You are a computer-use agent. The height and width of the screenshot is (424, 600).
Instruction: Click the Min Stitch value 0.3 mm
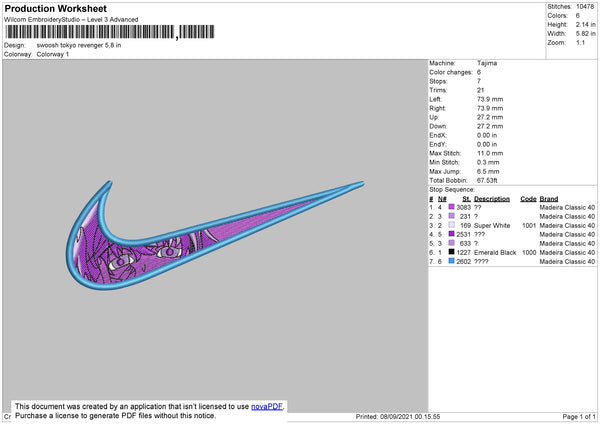pos(488,162)
